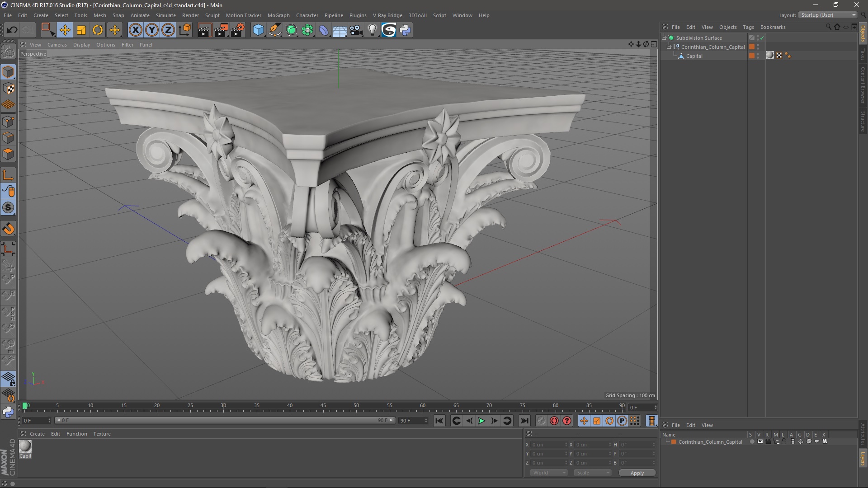Toggle Z axis lock
This screenshot has height=488, width=868.
[168, 30]
